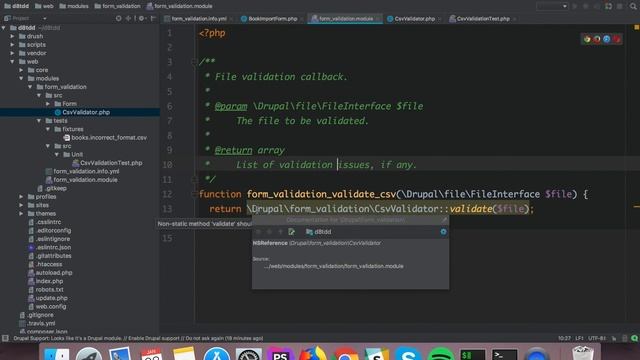Expand the profiles folder
Image resolution: width=640 pixels, height=360 pixels.
(x=21, y=197)
